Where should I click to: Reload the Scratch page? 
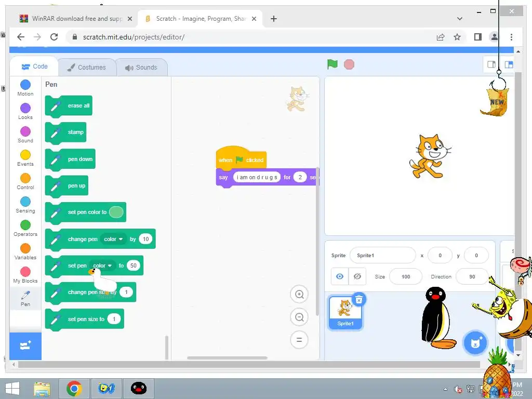pyautogui.click(x=54, y=37)
